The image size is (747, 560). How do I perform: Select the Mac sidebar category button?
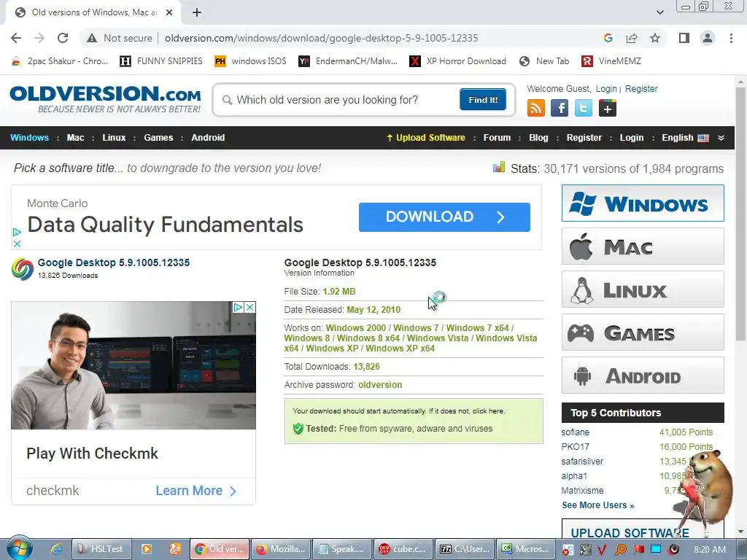point(643,246)
